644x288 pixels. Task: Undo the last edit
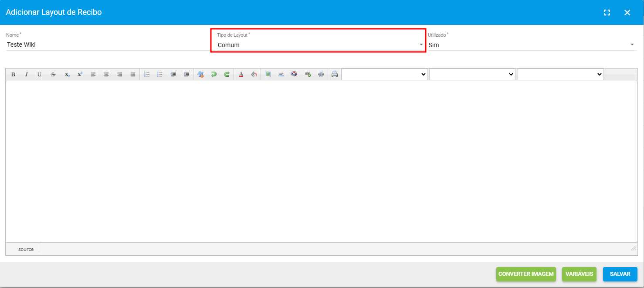214,75
